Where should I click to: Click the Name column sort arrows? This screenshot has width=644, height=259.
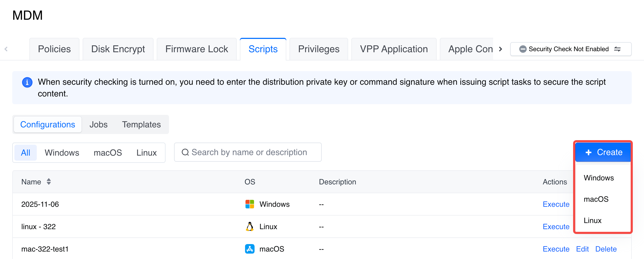click(x=49, y=182)
